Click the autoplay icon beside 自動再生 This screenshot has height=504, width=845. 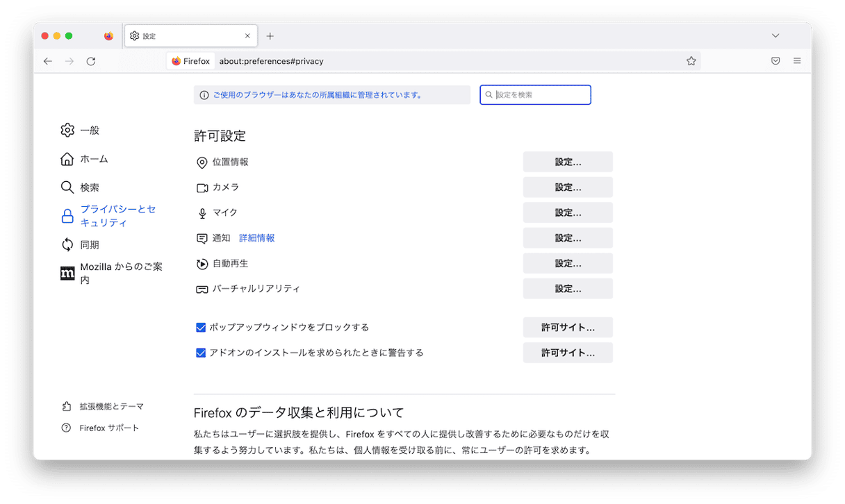(x=202, y=264)
